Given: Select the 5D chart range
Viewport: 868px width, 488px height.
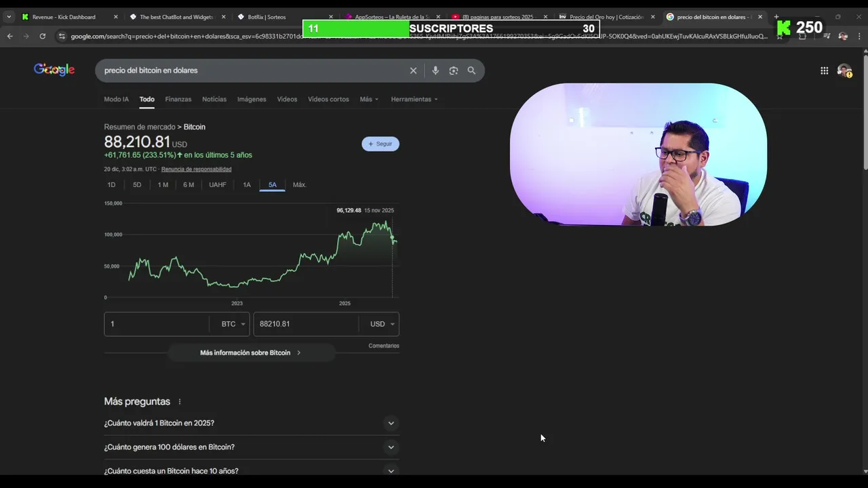Looking at the screenshot, I should point(137,185).
